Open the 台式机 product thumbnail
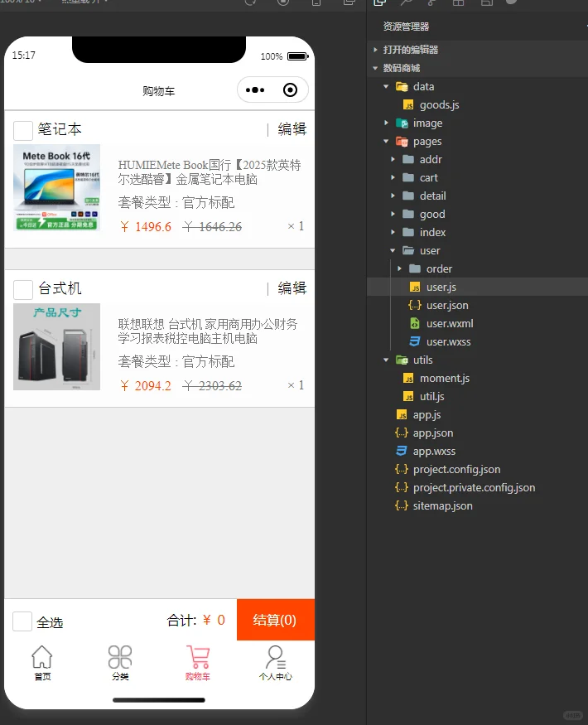588x725 pixels. 56,347
